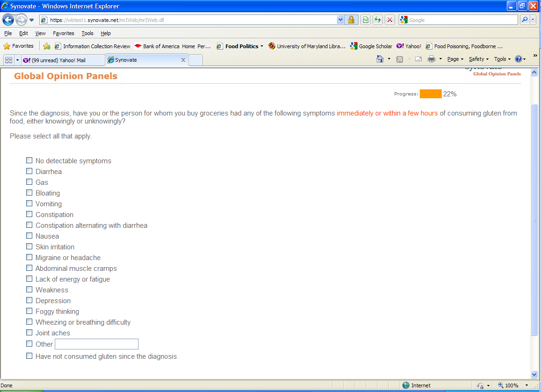Click the scrollbar down arrow
The width and height of the screenshot is (541, 392).
coord(534,374)
